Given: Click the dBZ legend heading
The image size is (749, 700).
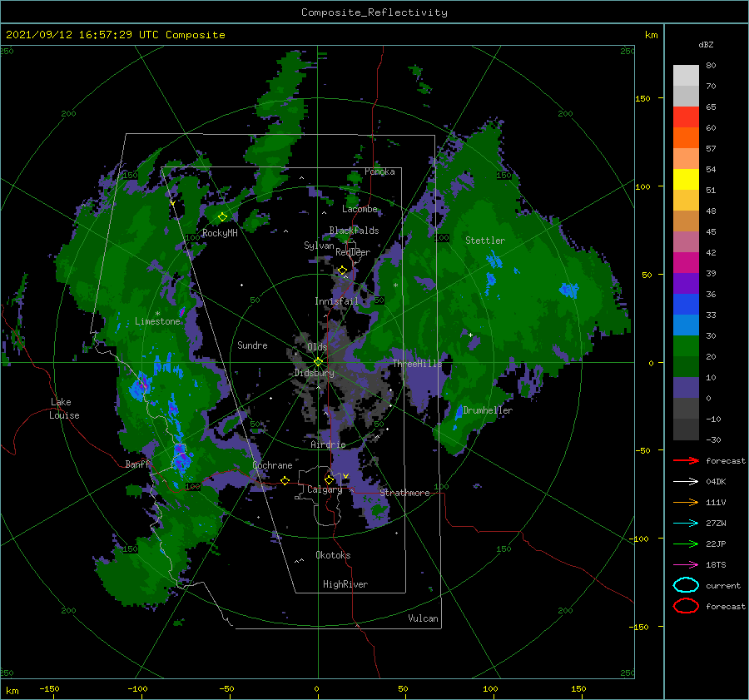Looking at the screenshot, I should [706, 45].
